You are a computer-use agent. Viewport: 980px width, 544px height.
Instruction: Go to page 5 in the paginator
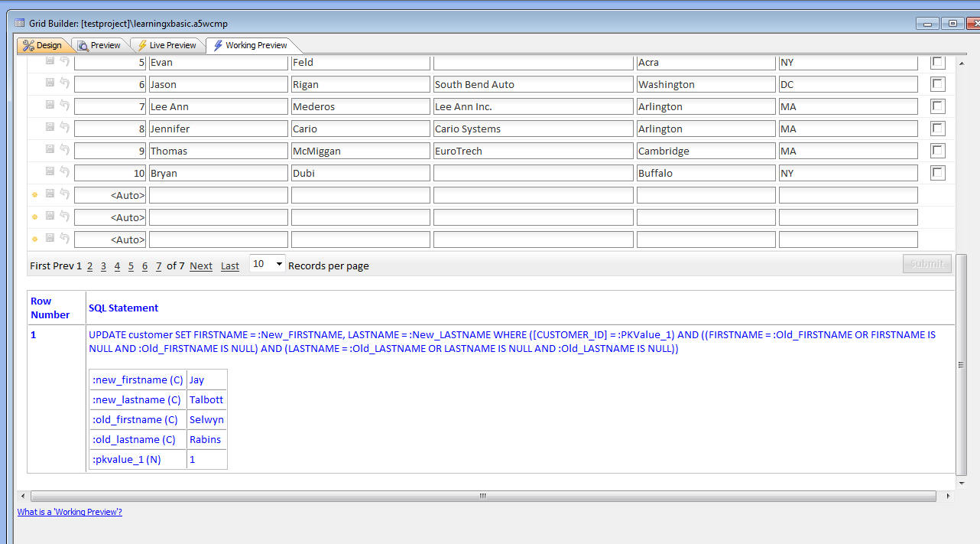tap(131, 265)
